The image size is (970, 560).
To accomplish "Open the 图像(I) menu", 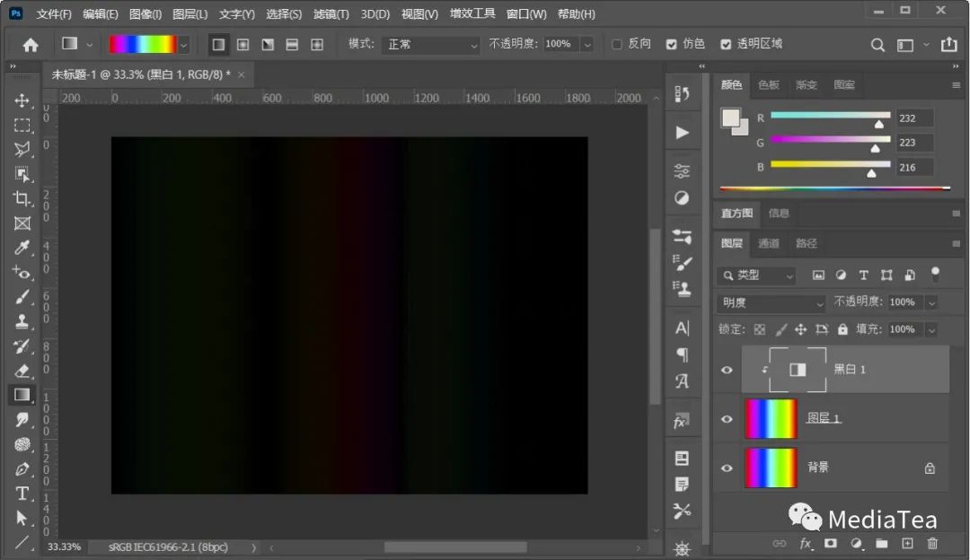I will (x=145, y=13).
